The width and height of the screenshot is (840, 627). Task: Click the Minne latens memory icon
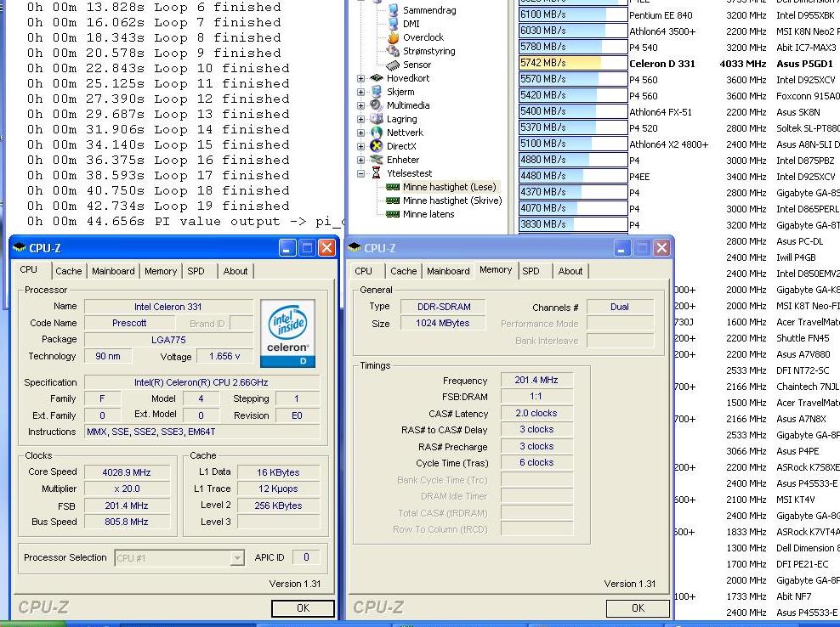pos(393,214)
